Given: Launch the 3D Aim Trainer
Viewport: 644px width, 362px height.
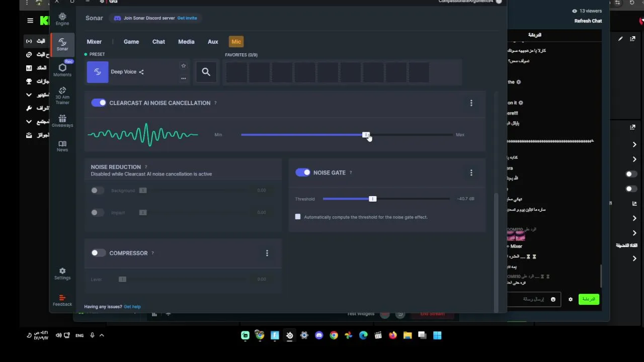Looking at the screenshot, I should [x=62, y=96].
